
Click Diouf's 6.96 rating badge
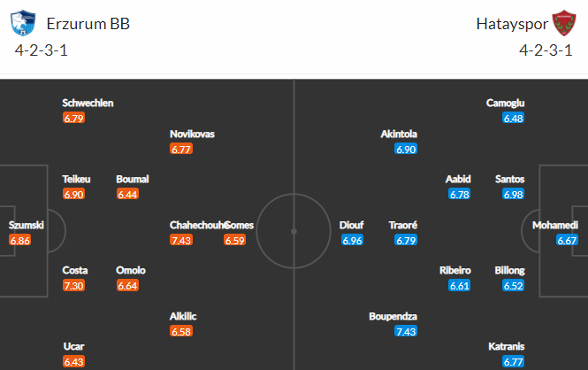tap(353, 240)
